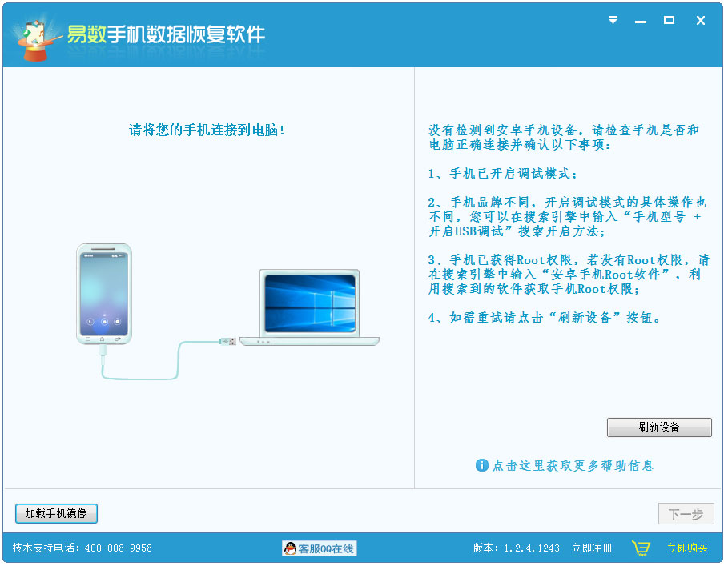Click the disabled 下一步 button
728x566 pixels.
coord(686,515)
